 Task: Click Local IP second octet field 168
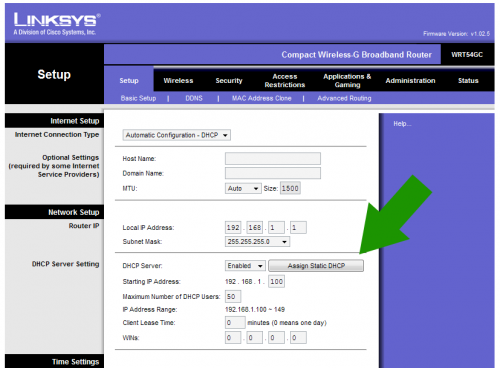255,228
